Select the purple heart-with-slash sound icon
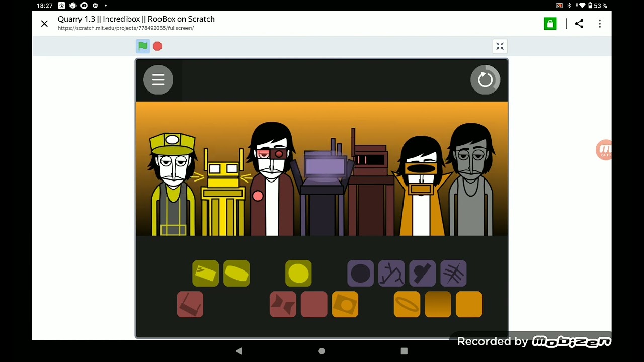 [423, 274]
